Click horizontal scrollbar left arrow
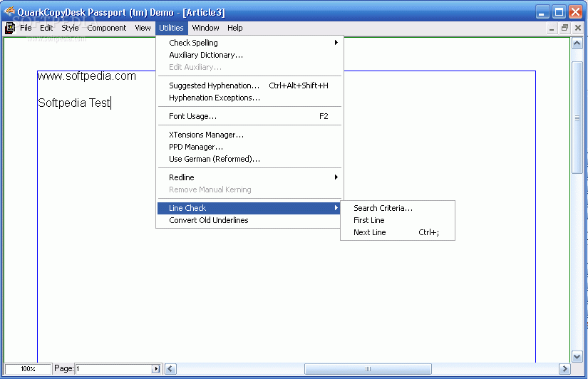Image resolution: width=588 pixels, height=379 pixels. [x=170, y=369]
